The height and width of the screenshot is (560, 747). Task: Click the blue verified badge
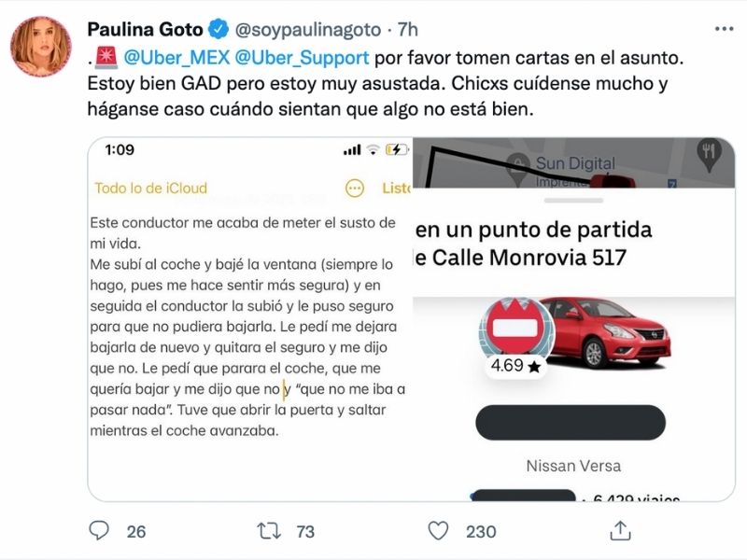coord(218,30)
